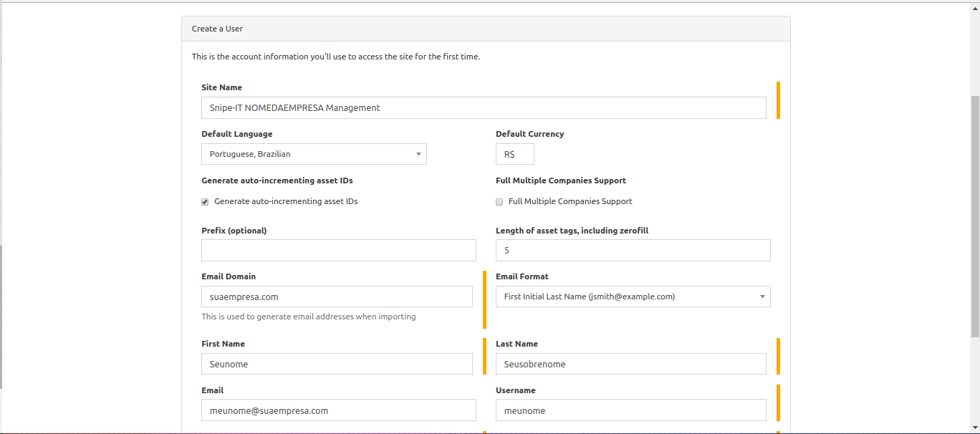The image size is (980, 434).
Task: Focus the Username field containing meunome
Action: coord(631,410)
